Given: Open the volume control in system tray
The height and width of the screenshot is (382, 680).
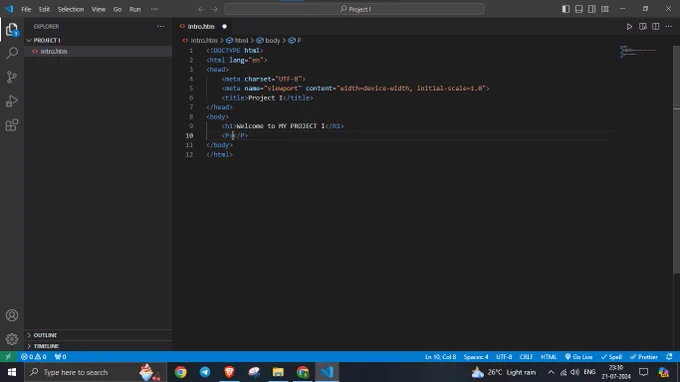Looking at the screenshot, I should [x=575, y=372].
